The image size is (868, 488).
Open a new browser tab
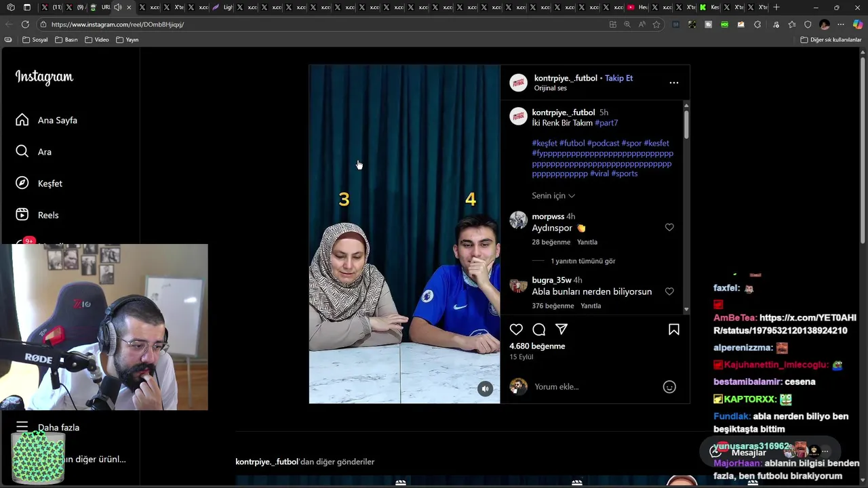[x=776, y=7]
